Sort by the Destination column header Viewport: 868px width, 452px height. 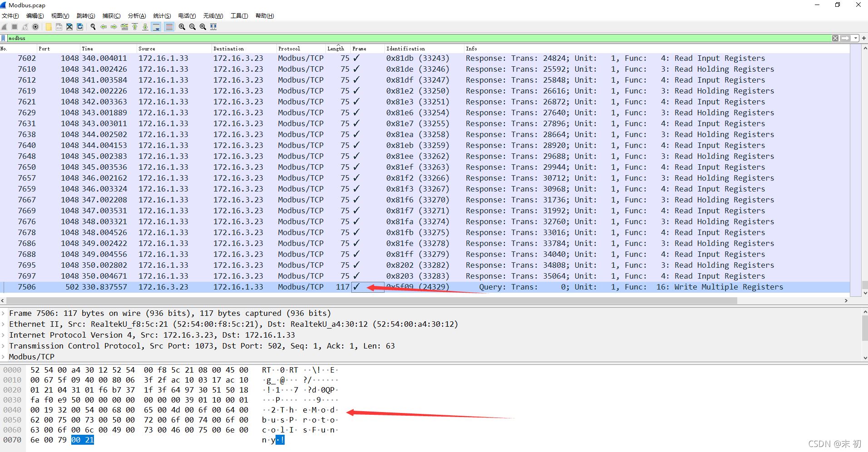[x=244, y=49]
